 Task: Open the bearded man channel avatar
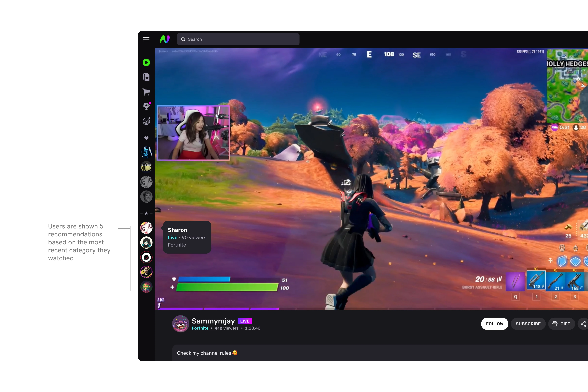(x=147, y=272)
